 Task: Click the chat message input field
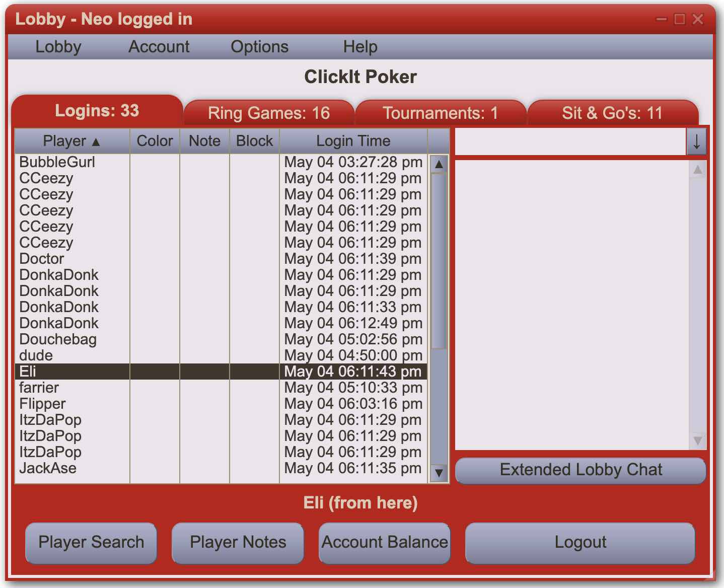(x=569, y=141)
